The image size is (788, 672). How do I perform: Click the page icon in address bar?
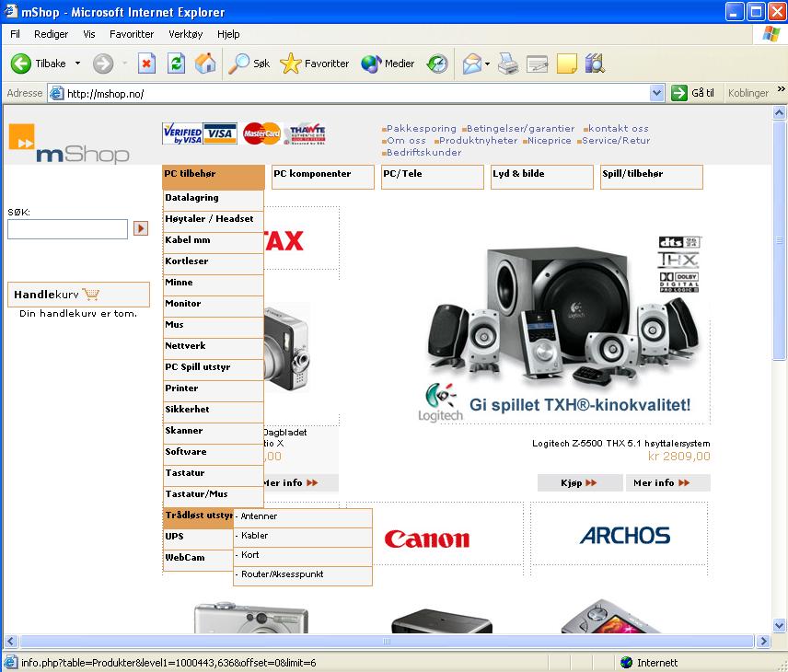click(x=57, y=94)
